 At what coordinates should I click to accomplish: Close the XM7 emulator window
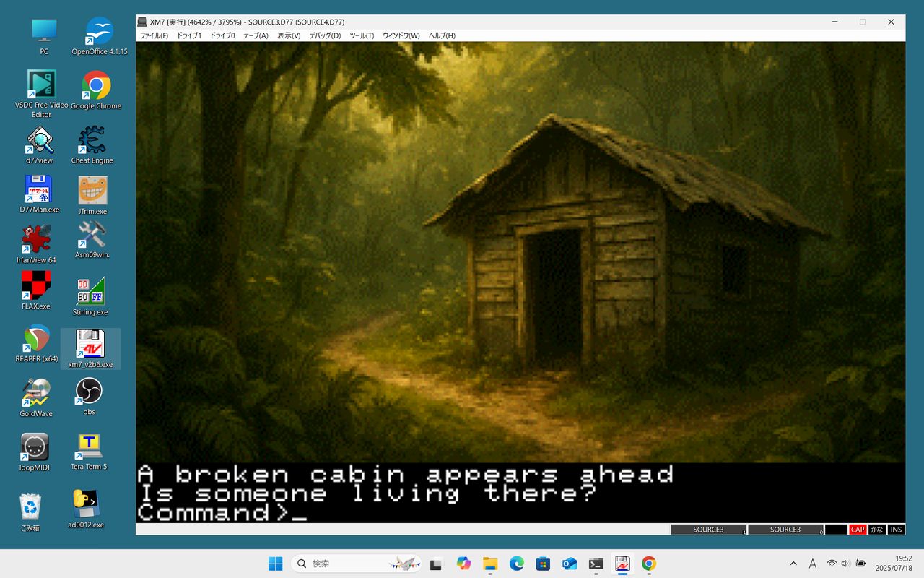pos(891,22)
